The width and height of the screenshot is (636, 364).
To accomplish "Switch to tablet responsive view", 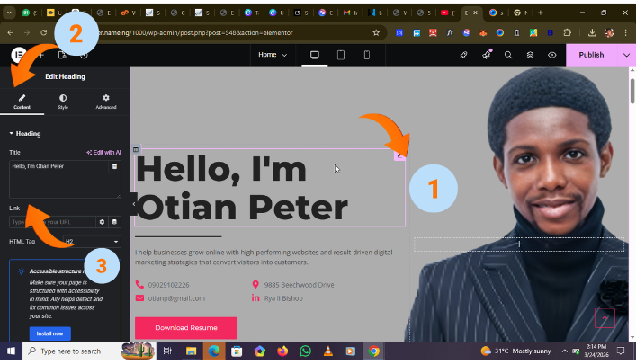I will pos(341,55).
